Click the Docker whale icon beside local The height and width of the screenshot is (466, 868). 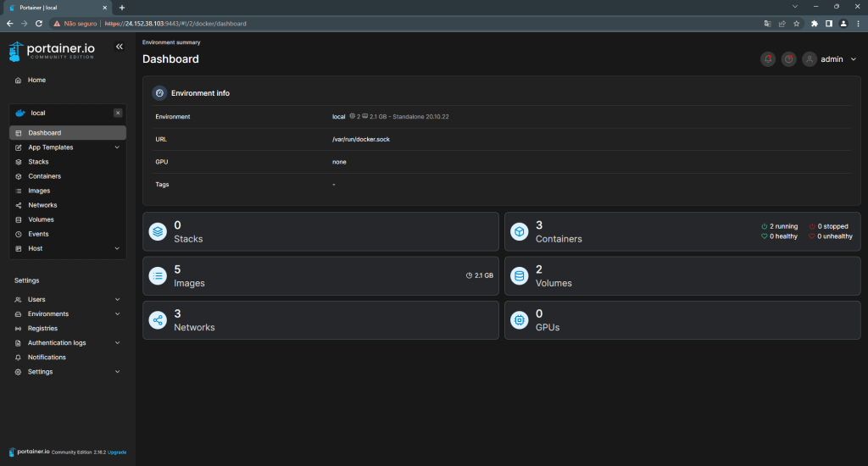coord(20,113)
